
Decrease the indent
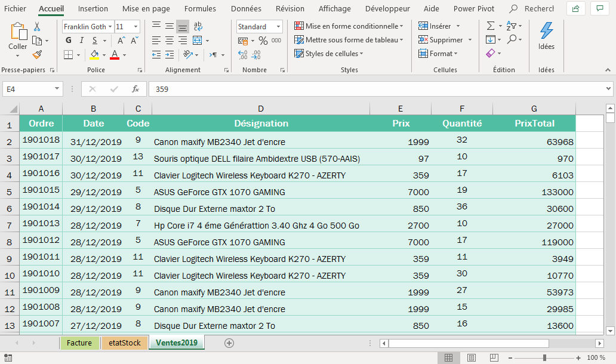[x=156, y=54]
